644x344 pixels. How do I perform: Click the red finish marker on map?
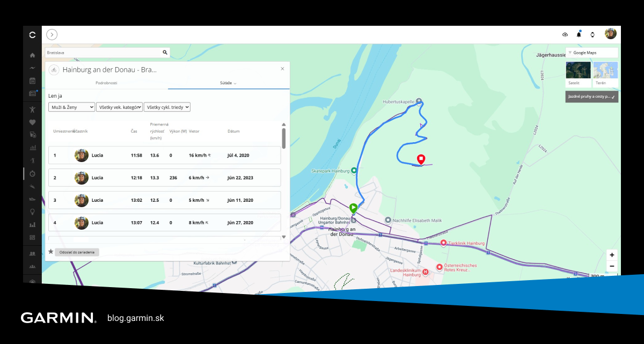[x=421, y=159]
